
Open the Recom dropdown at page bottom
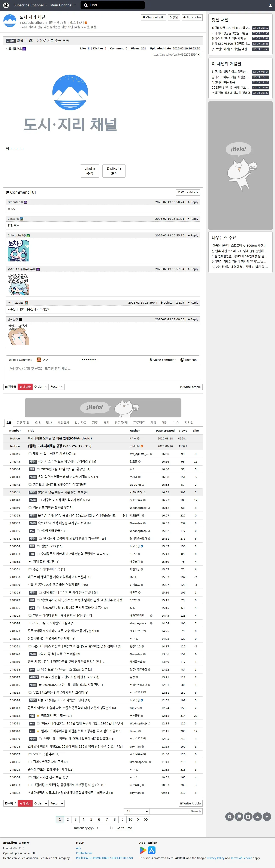point(57,803)
